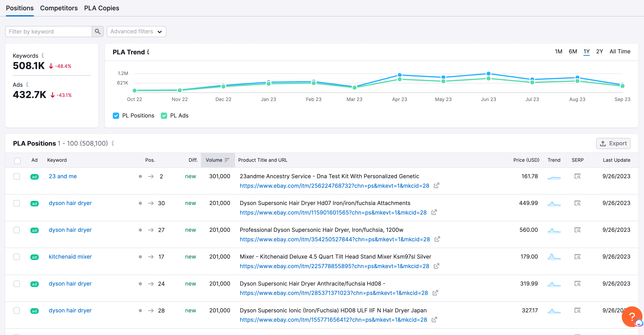Click the Last Update column header

[x=616, y=160]
